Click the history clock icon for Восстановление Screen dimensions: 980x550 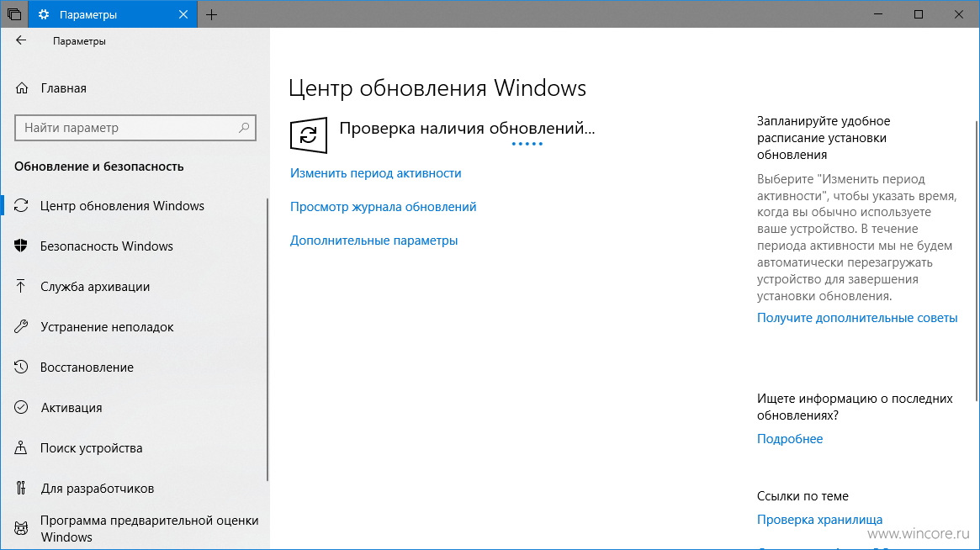click(x=21, y=367)
